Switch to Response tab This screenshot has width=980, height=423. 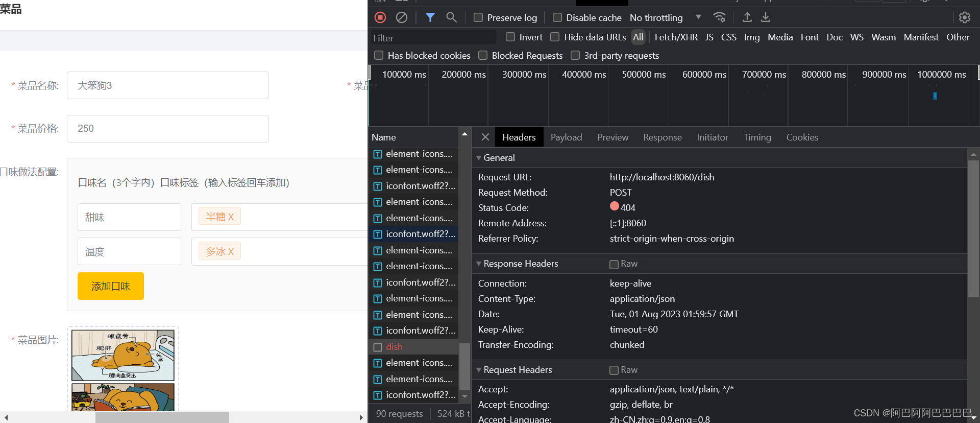click(x=663, y=137)
